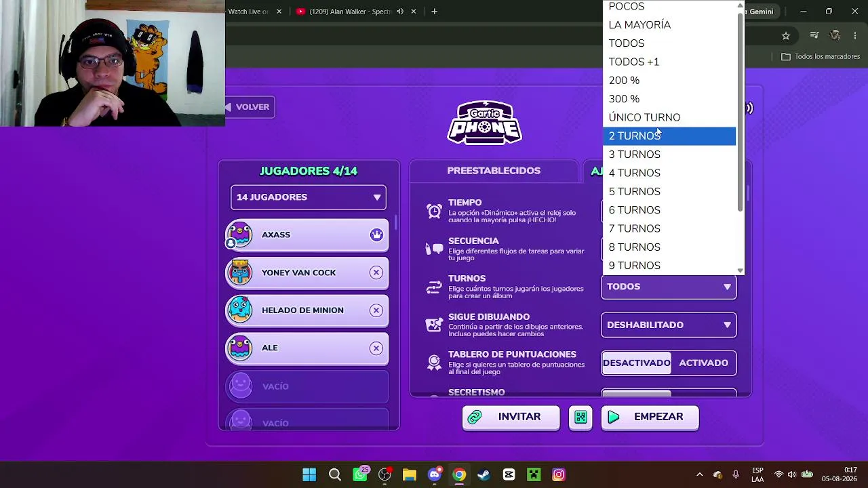868x488 pixels.
Task: Click the arrows icon beside TURNOS
Action: click(434, 287)
